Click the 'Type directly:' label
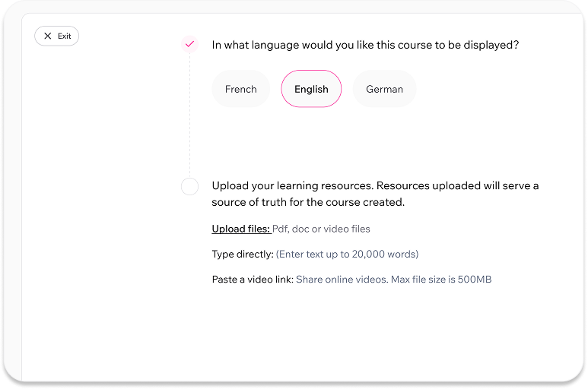588x389 pixels. tap(243, 255)
